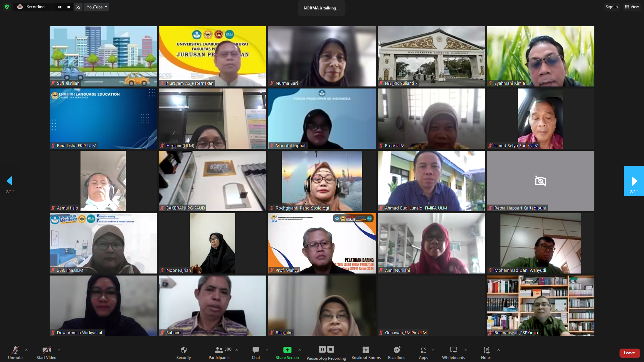Select Rilia_ulm's video tile
The width and height of the screenshot is (644, 362).
coord(322,306)
